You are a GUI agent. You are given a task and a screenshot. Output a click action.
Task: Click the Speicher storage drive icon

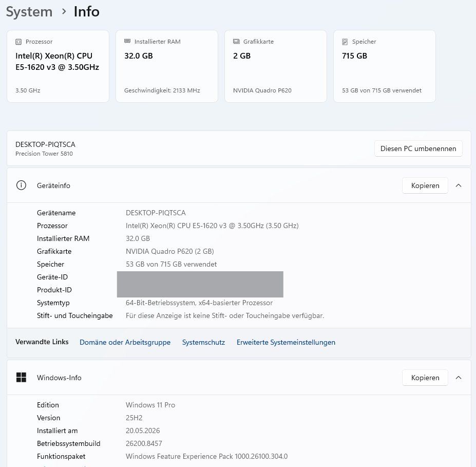pos(345,42)
